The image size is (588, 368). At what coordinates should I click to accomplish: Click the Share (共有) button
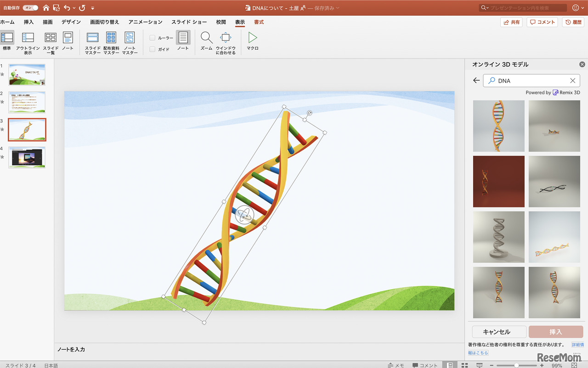pyautogui.click(x=511, y=22)
